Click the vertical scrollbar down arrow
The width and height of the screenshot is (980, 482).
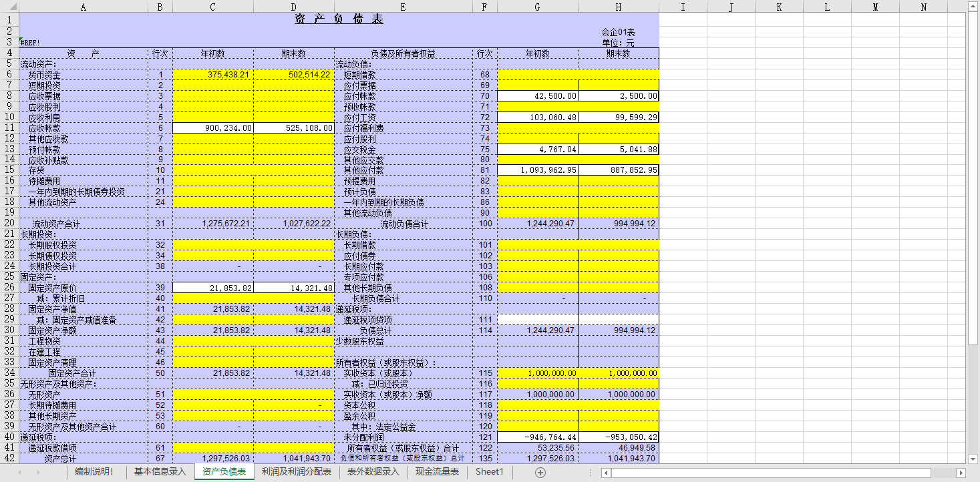point(973,459)
